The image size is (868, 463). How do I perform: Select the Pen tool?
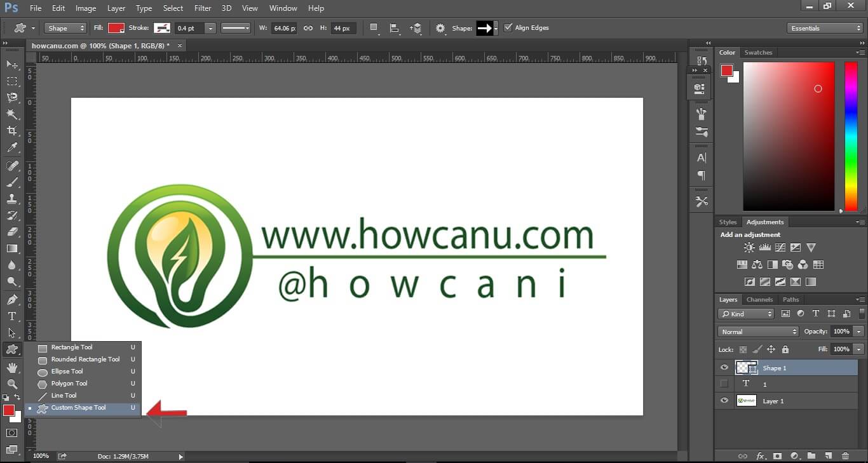pyautogui.click(x=12, y=300)
